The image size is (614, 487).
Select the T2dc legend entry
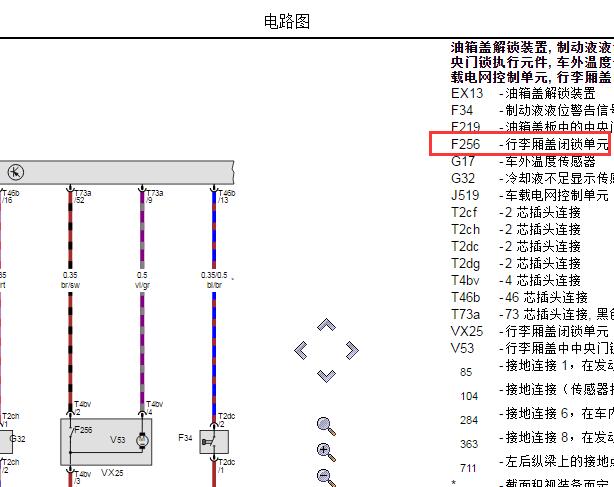coord(516,246)
